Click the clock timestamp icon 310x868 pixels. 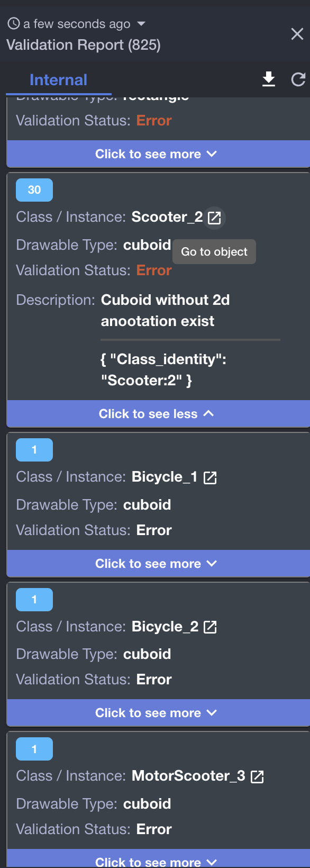(14, 23)
